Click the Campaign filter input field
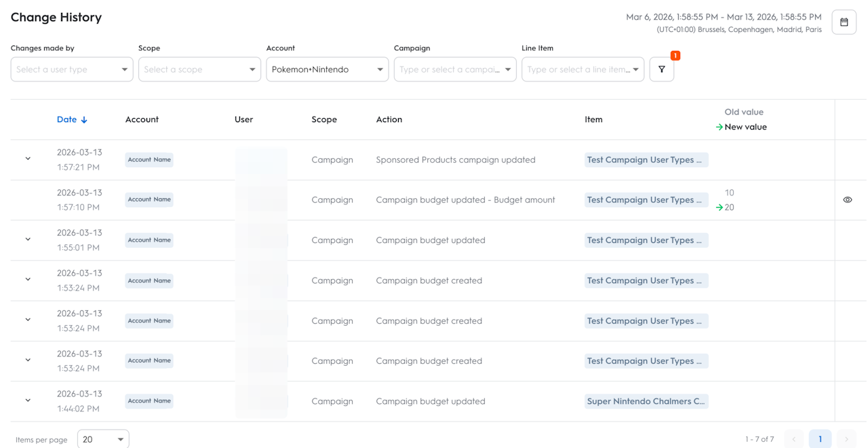 point(449,69)
